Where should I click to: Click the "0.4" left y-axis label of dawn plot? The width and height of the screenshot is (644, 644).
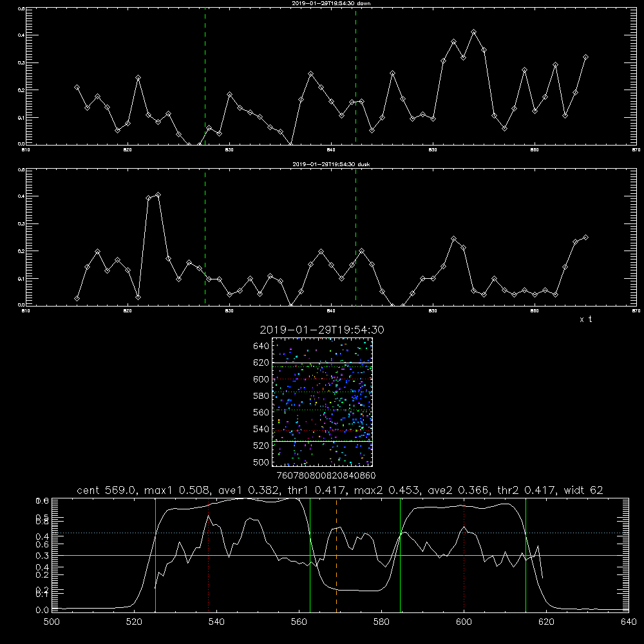tap(21, 35)
